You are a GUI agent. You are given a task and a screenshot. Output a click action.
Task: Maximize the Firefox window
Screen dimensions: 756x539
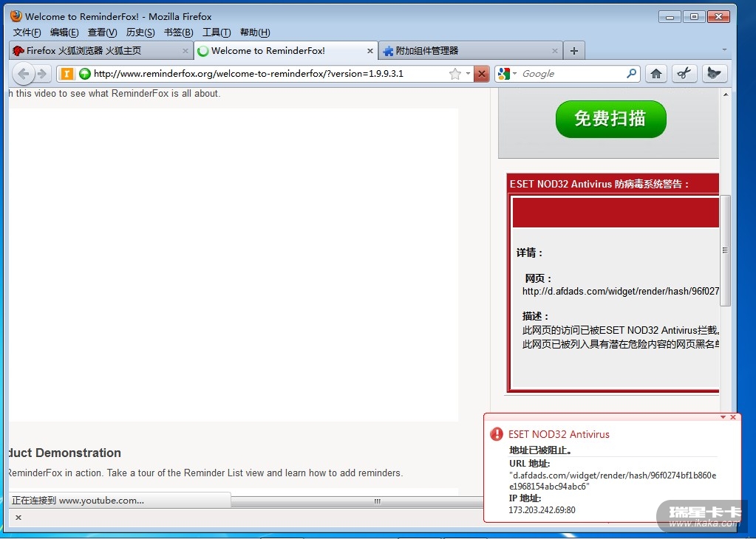click(x=694, y=17)
